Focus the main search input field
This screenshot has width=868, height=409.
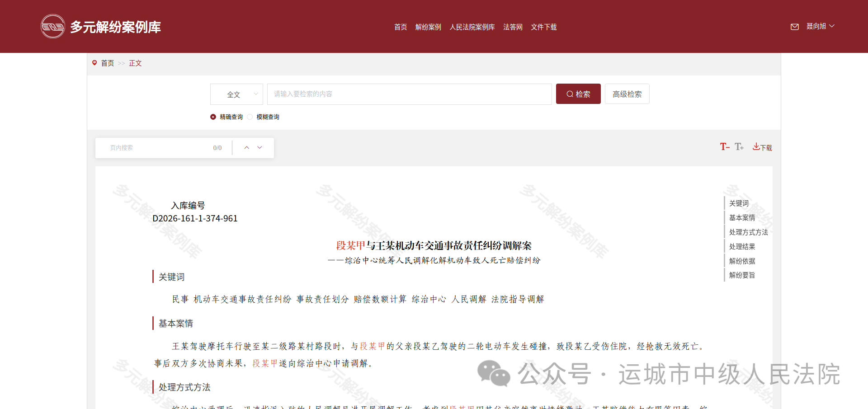[x=409, y=94]
